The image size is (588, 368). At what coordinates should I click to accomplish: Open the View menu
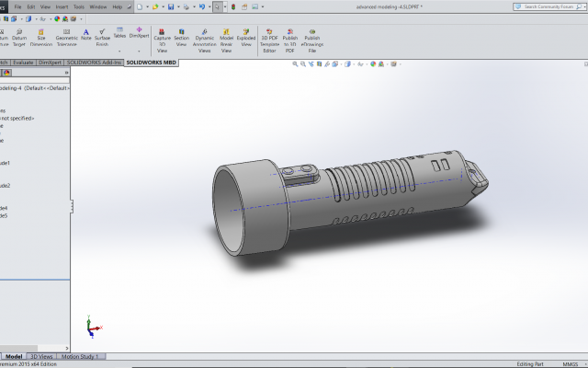pyautogui.click(x=45, y=6)
